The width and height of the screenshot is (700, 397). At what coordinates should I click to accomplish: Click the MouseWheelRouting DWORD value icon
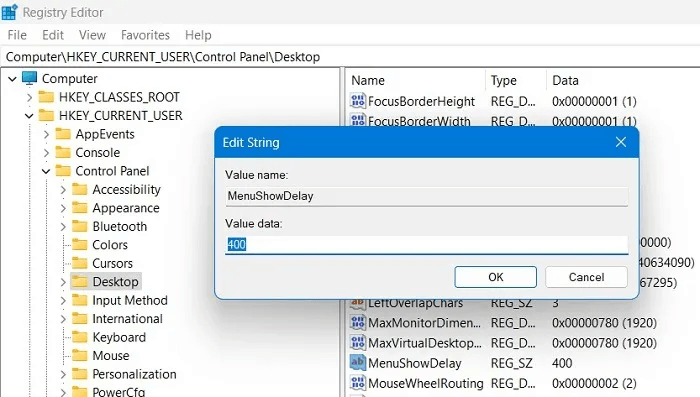click(x=358, y=383)
